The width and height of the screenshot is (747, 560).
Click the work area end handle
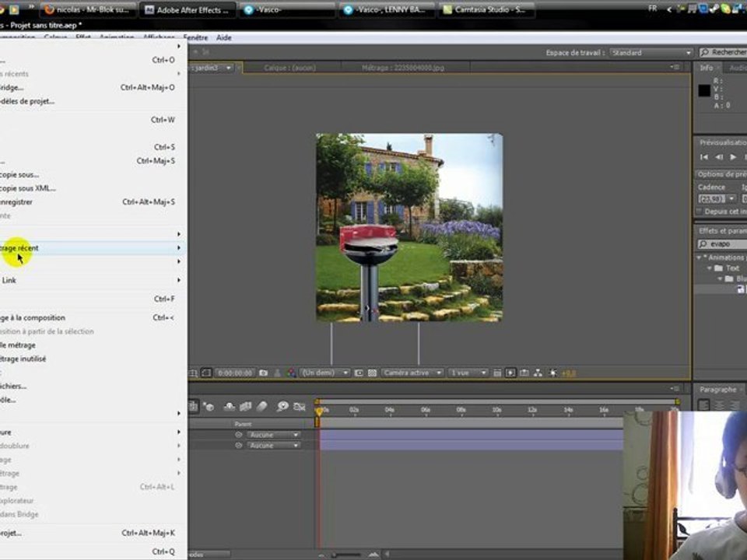click(x=678, y=402)
